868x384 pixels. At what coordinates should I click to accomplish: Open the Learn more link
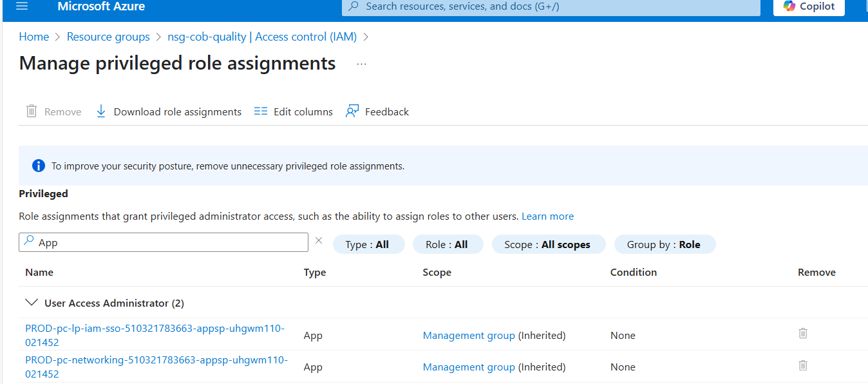coord(547,216)
